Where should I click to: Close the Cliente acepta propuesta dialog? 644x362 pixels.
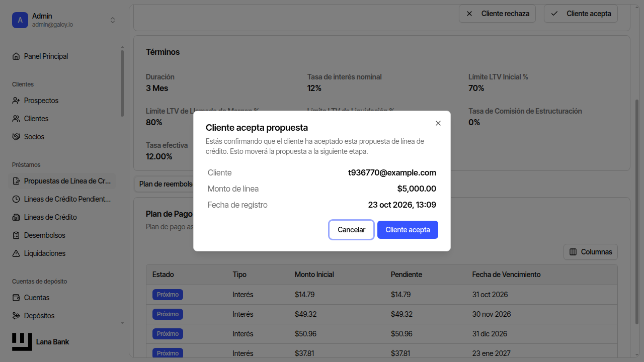click(438, 123)
